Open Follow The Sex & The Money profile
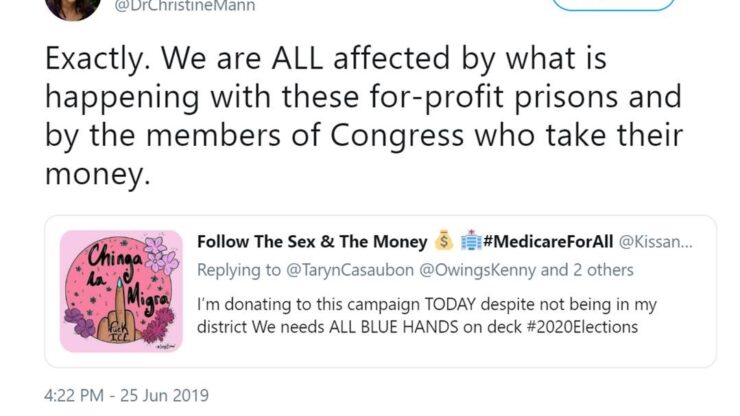 pyautogui.click(x=312, y=241)
